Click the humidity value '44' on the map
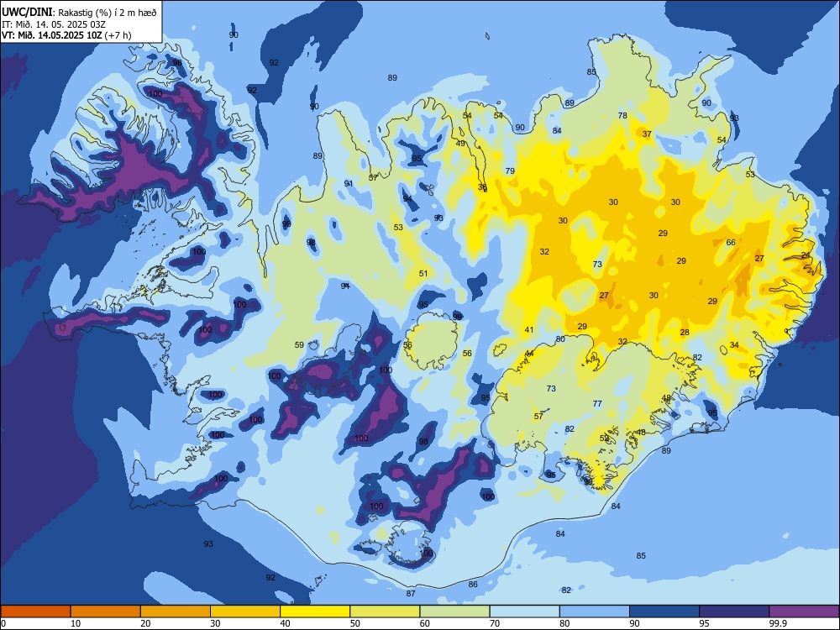This screenshot has width=840, height=630. point(529,353)
